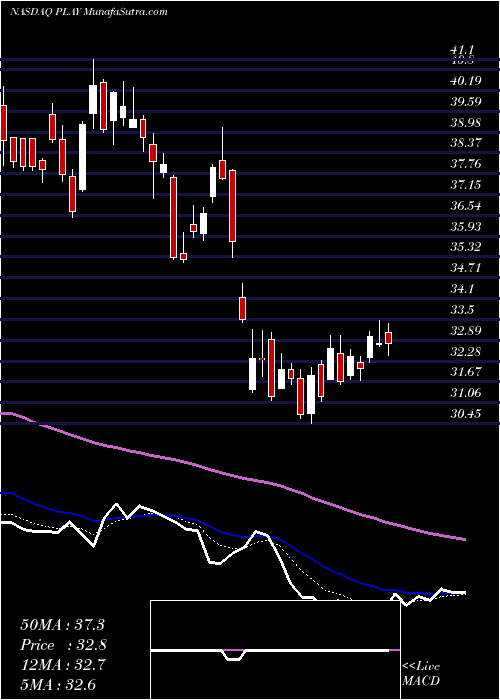
Task: Click the 50MA : 37.3 legend value
Action: pos(62,624)
